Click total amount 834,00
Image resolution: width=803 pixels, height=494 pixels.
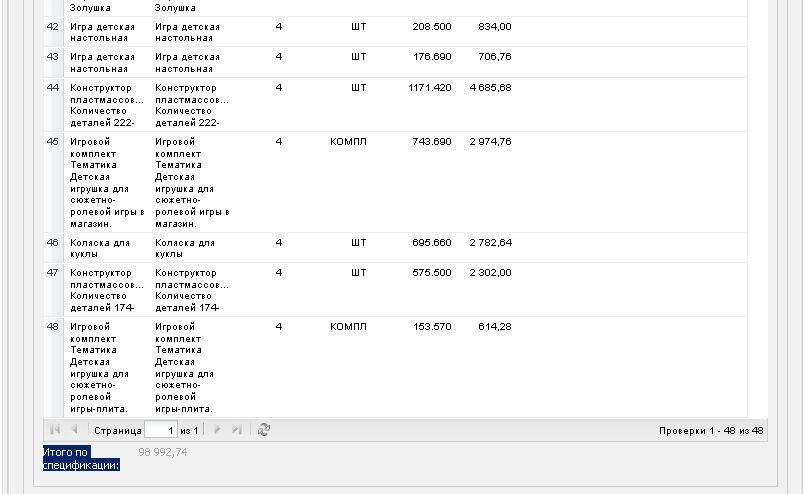coord(495,27)
